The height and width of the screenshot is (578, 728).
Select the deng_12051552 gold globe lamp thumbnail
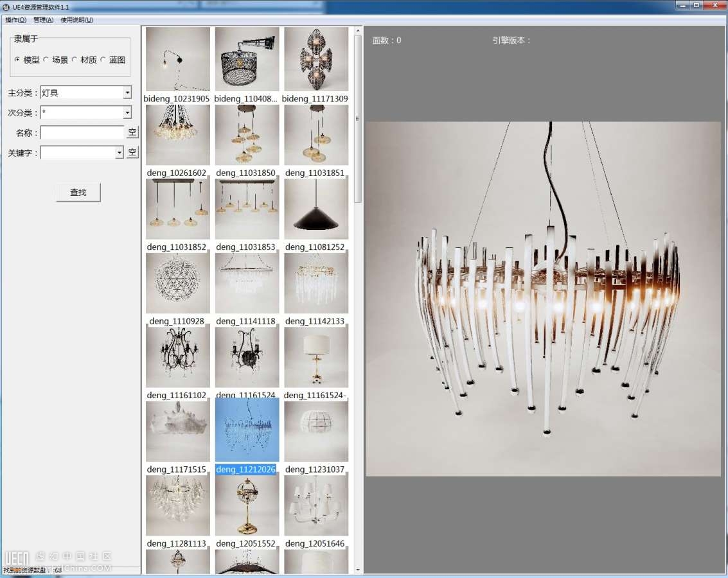pos(247,506)
